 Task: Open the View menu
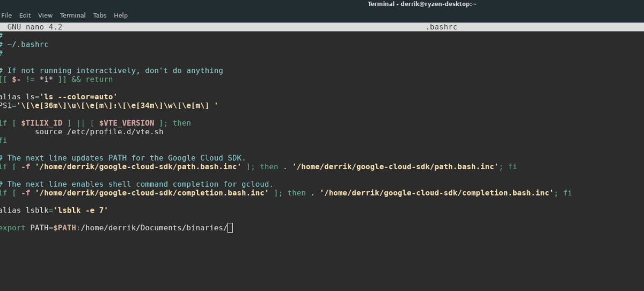45,16
